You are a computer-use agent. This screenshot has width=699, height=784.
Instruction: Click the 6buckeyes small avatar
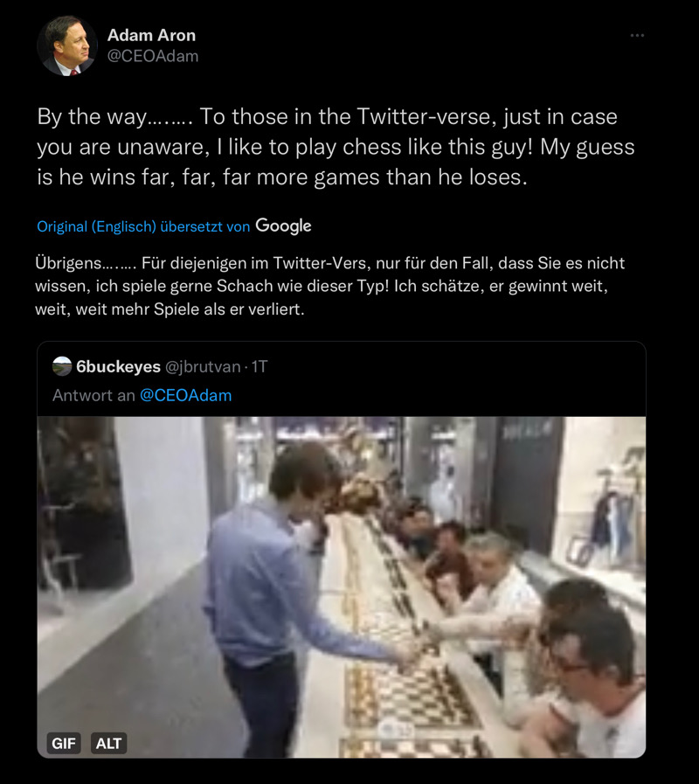tap(62, 366)
